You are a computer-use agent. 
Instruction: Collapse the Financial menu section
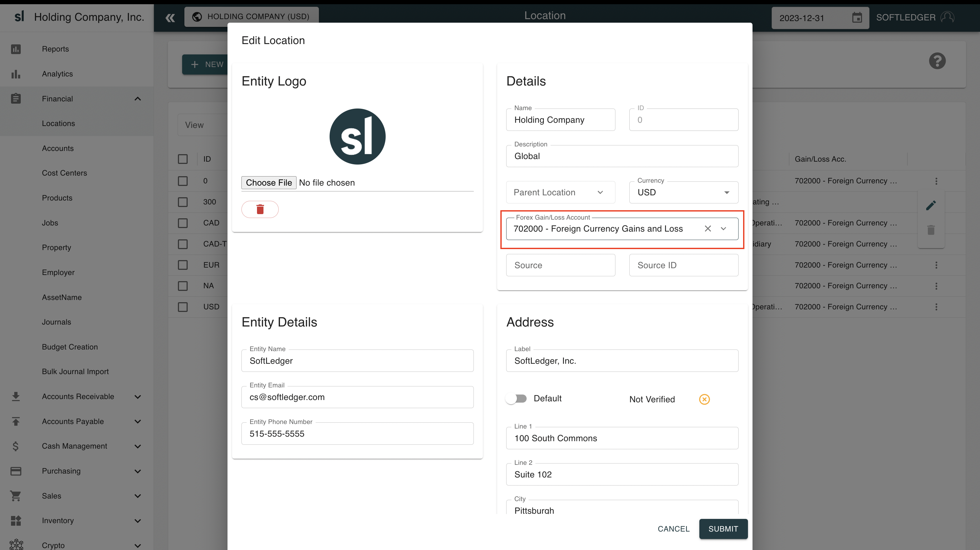click(x=138, y=99)
